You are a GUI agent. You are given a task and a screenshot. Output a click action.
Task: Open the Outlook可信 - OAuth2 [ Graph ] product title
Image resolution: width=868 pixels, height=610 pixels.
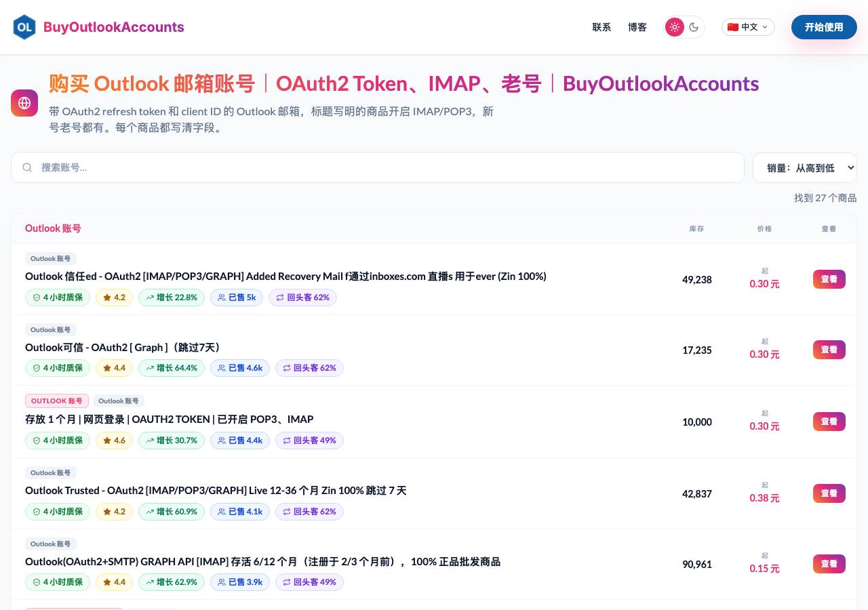coord(123,348)
